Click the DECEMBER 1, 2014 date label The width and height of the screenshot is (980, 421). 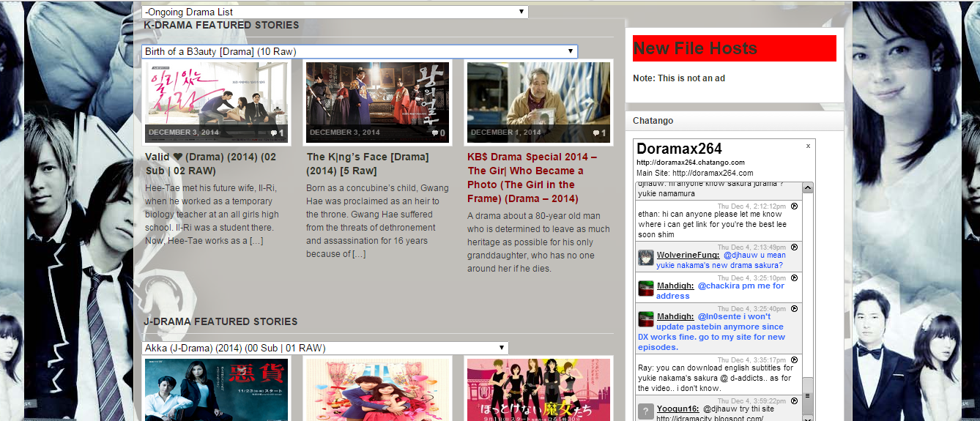[x=505, y=133]
